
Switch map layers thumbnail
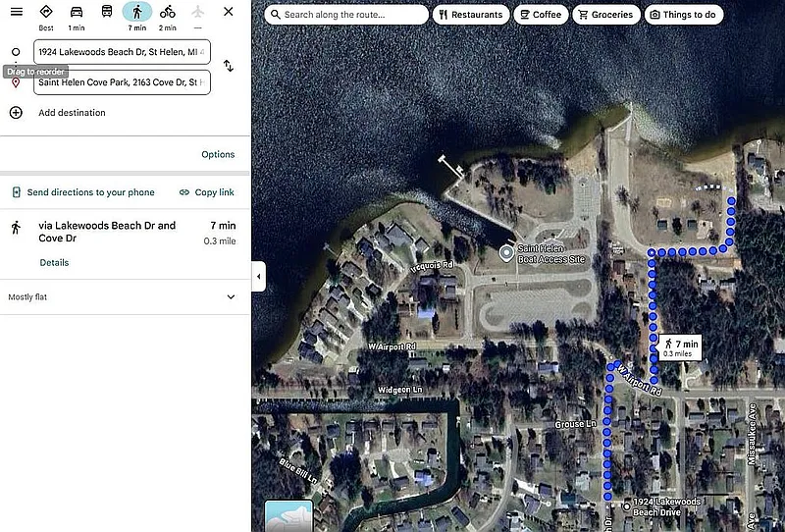[x=288, y=515]
